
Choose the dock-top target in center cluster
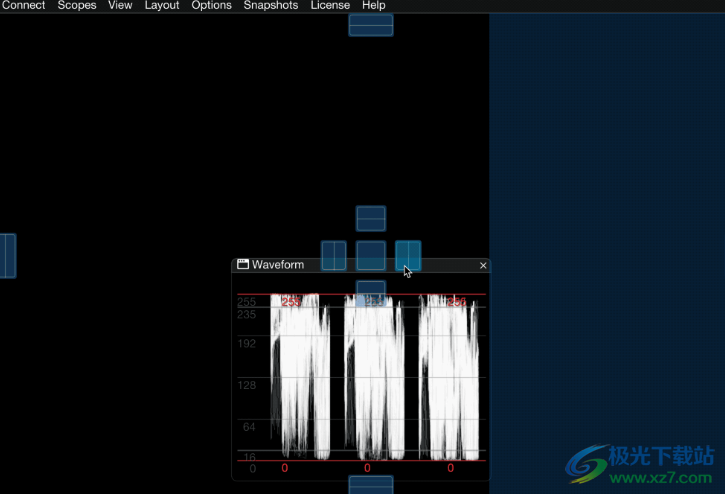pyautogui.click(x=371, y=218)
